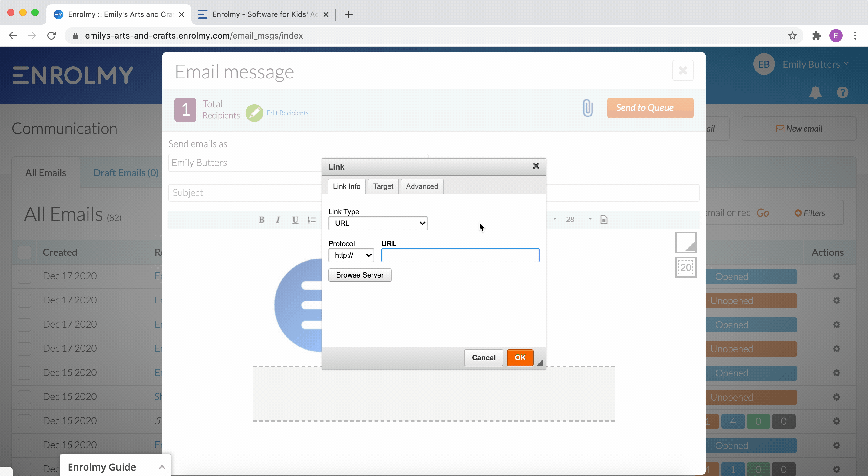Open the Link Type dropdown
Image resolution: width=868 pixels, height=476 pixels.
[378, 223]
